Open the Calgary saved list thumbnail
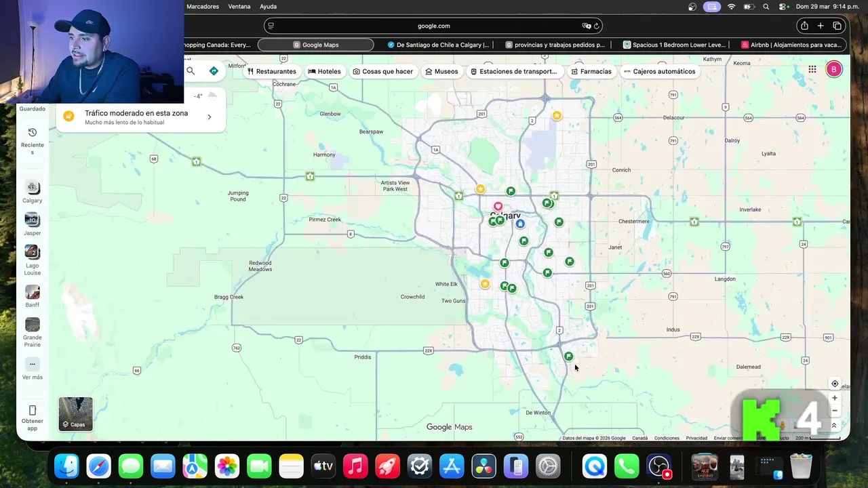Viewport: 868px width, 488px height. point(32,187)
